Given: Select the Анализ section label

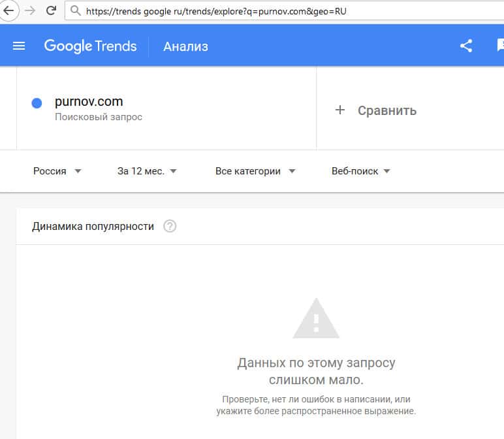Looking at the screenshot, I should pos(185,46).
